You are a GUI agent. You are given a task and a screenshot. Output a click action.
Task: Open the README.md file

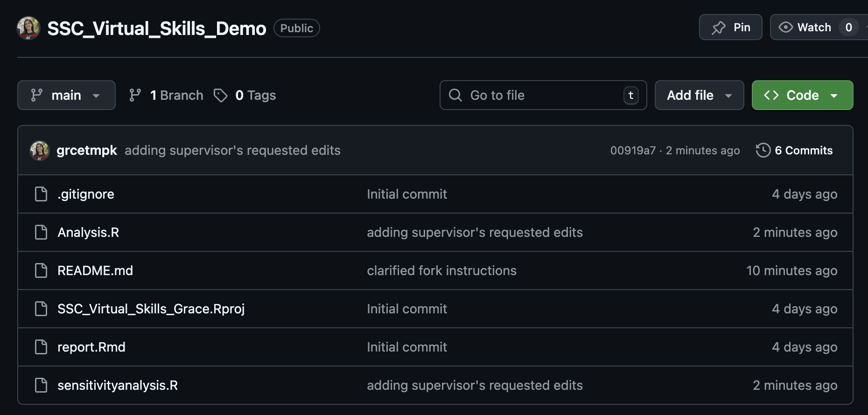(x=95, y=270)
